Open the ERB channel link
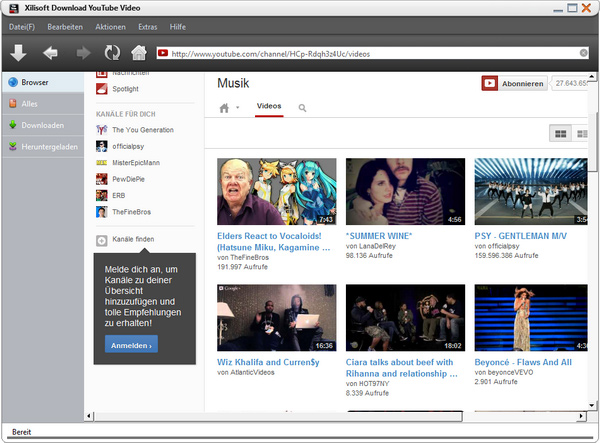Image resolution: width=600 pixels, height=443 pixels. tap(119, 195)
